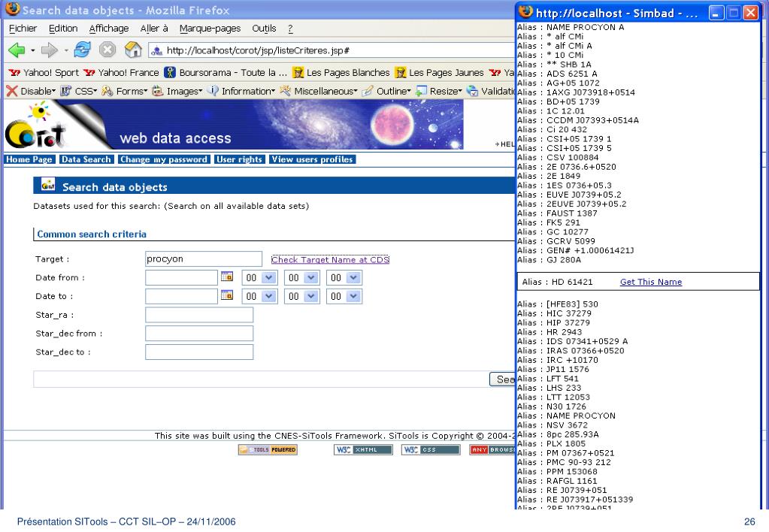Click the URL address bar
Screen dimensions: 769x532
pyautogui.click(x=331, y=50)
